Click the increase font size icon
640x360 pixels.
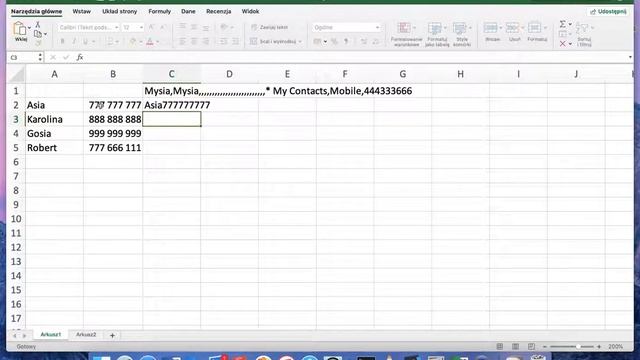coord(151,27)
